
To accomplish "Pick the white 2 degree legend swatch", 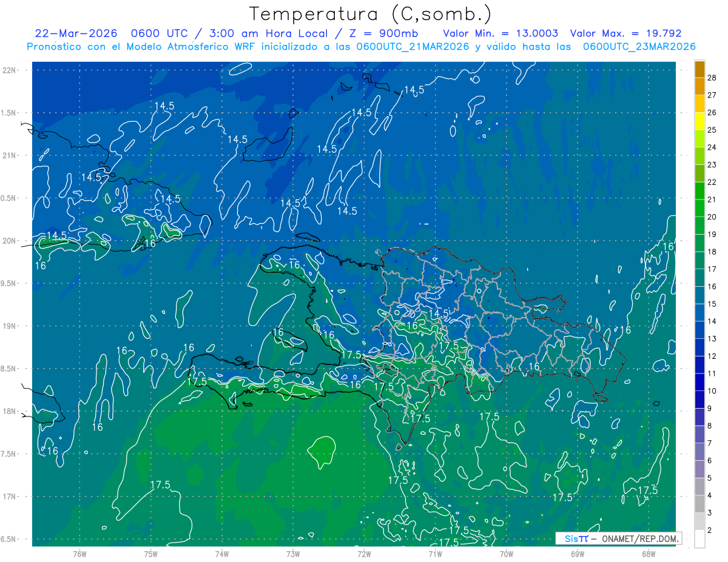I will click(x=699, y=539).
